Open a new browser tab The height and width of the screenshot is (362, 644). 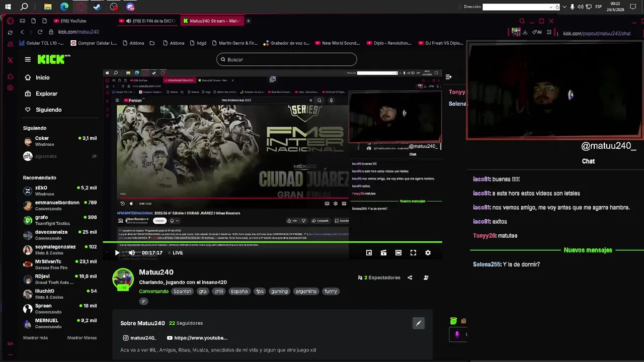(248, 21)
